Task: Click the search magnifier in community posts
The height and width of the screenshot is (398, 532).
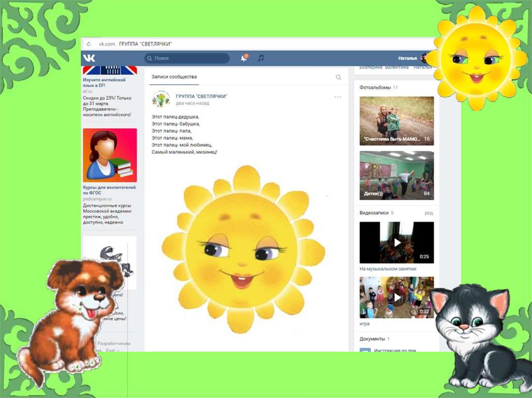Action: click(x=338, y=77)
